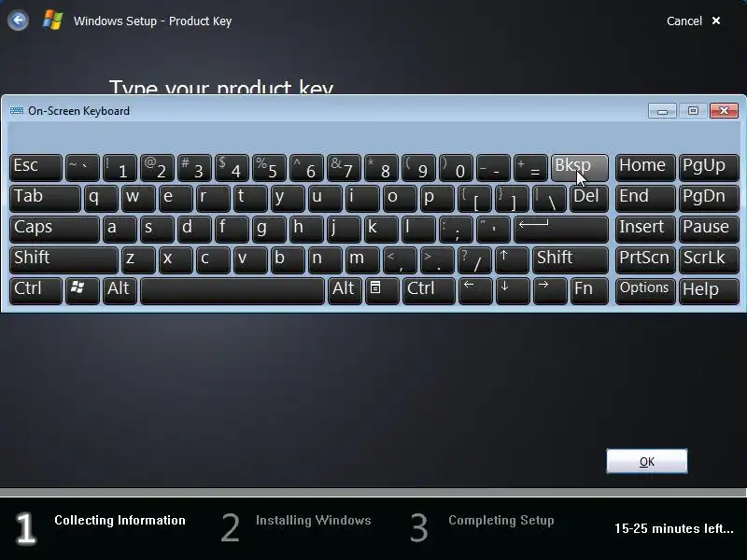
Task: Tap the comma key
Action: pos(401,260)
